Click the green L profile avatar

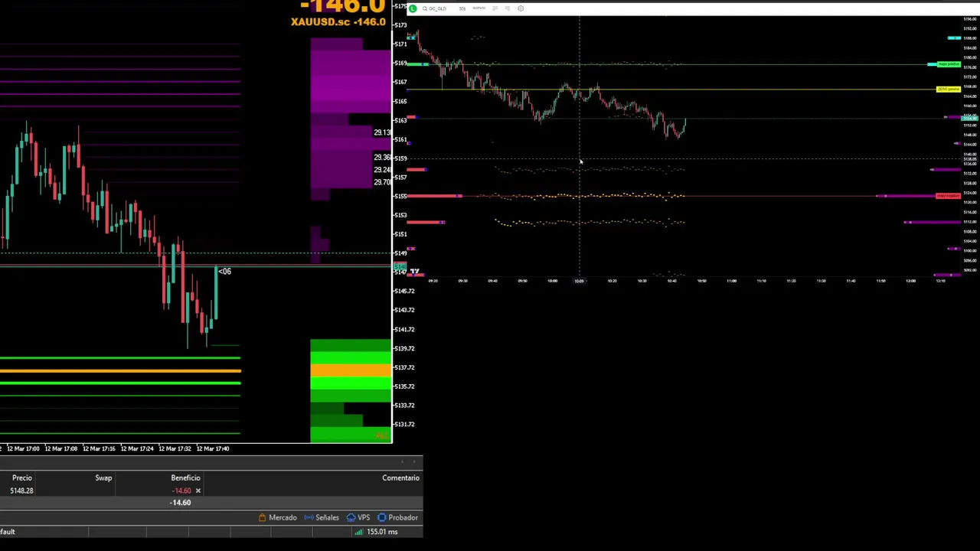[x=413, y=8]
